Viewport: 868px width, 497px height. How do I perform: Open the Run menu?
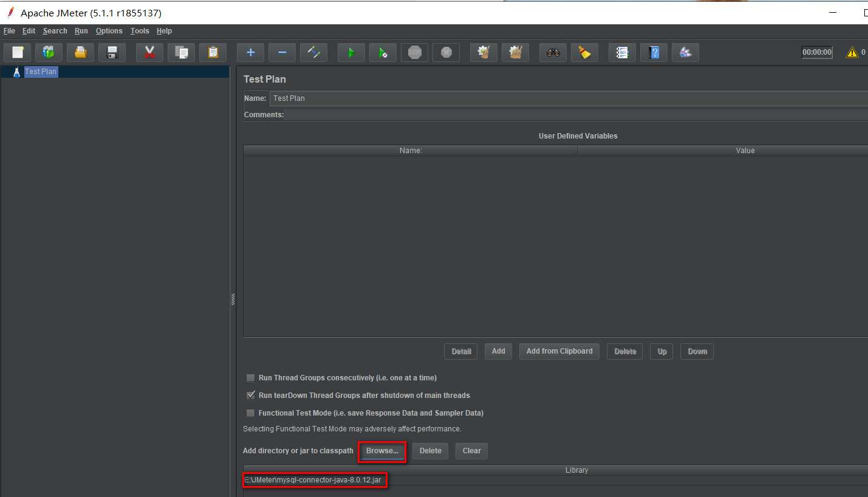tap(81, 31)
